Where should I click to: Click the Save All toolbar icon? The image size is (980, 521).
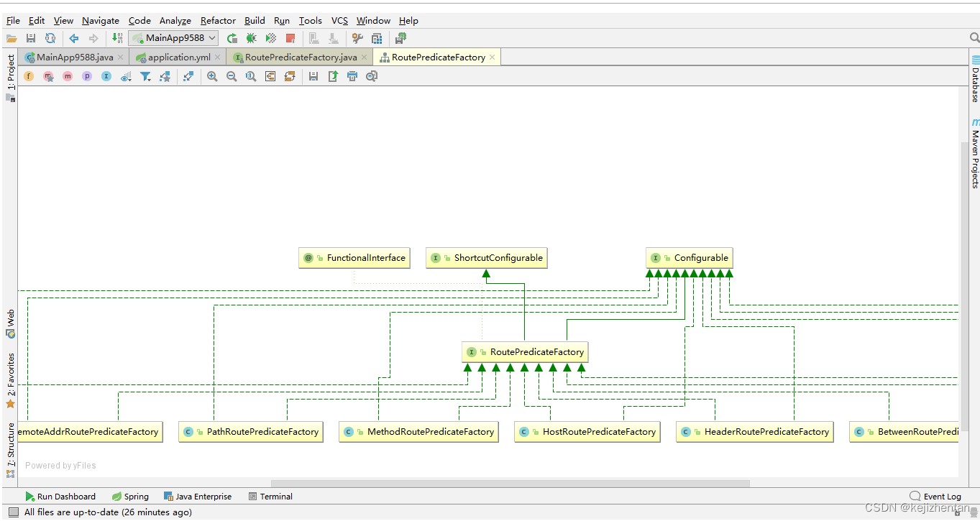click(31, 38)
